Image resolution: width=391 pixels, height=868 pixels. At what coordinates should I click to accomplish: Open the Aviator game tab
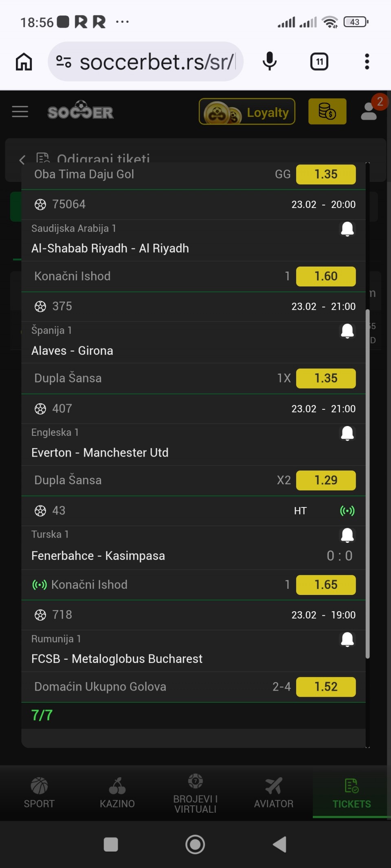[x=274, y=792]
